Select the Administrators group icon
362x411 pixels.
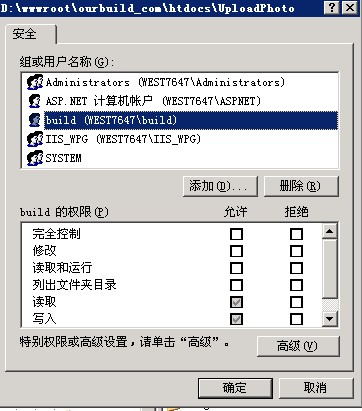(35, 82)
